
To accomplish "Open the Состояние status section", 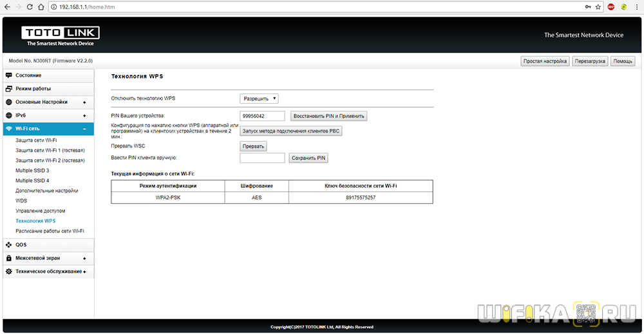I will coord(28,75).
